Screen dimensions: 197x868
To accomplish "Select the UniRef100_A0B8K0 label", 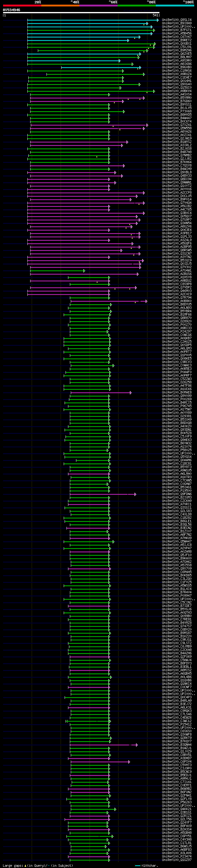I will pos(177,301).
